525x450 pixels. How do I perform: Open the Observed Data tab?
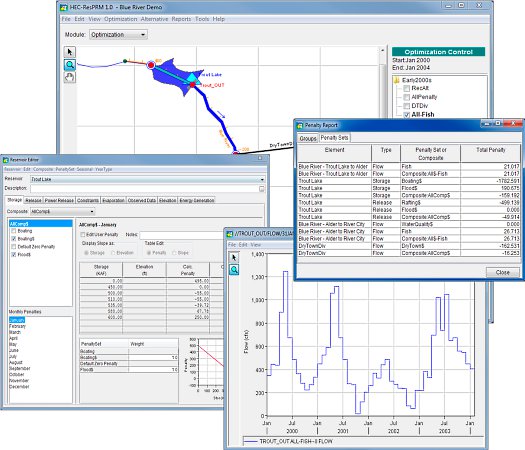[142, 200]
